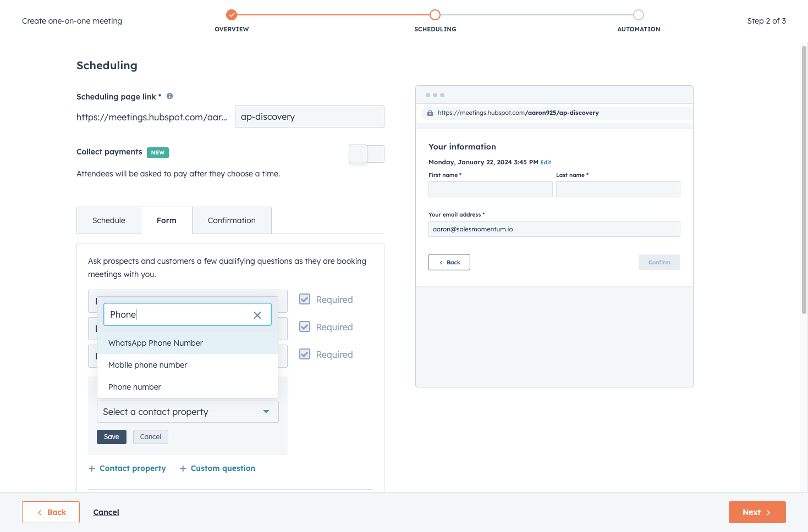Add a Custom question

(x=217, y=468)
